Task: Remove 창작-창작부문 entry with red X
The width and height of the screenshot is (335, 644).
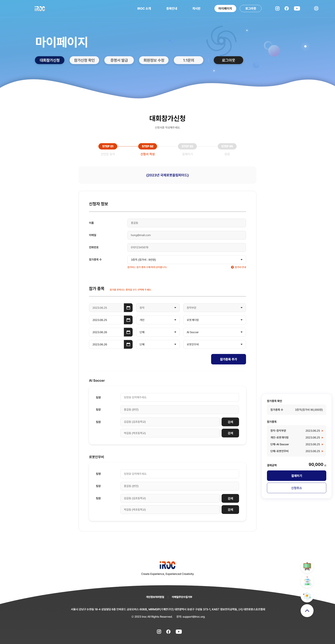Action: 322,431
